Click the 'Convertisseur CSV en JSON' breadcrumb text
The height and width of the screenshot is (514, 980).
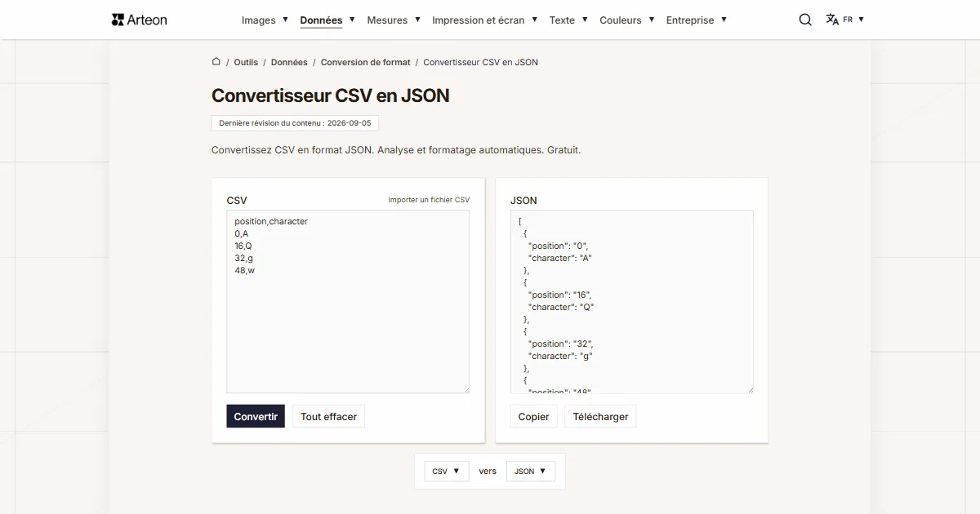pos(480,62)
